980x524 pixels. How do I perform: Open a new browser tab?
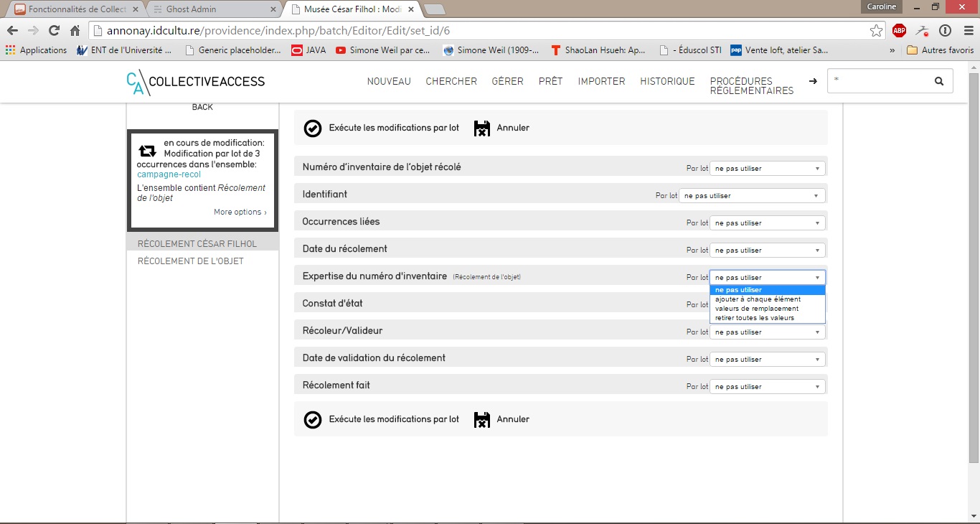click(x=435, y=9)
